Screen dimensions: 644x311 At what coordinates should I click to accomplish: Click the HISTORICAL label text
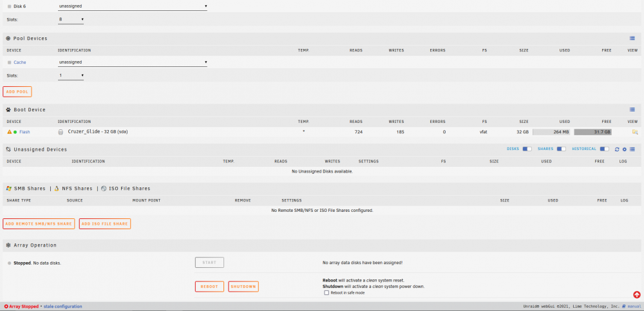pos(585,149)
